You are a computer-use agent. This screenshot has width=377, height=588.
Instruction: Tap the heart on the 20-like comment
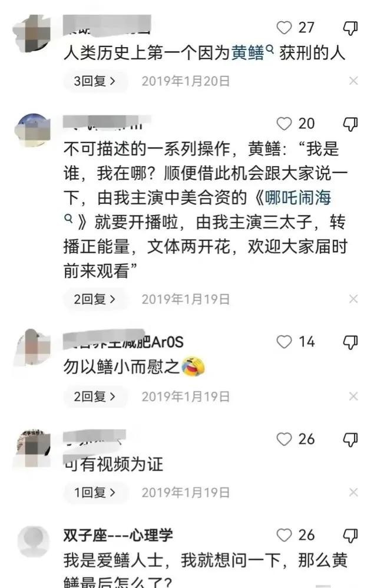[x=284, y=124]
